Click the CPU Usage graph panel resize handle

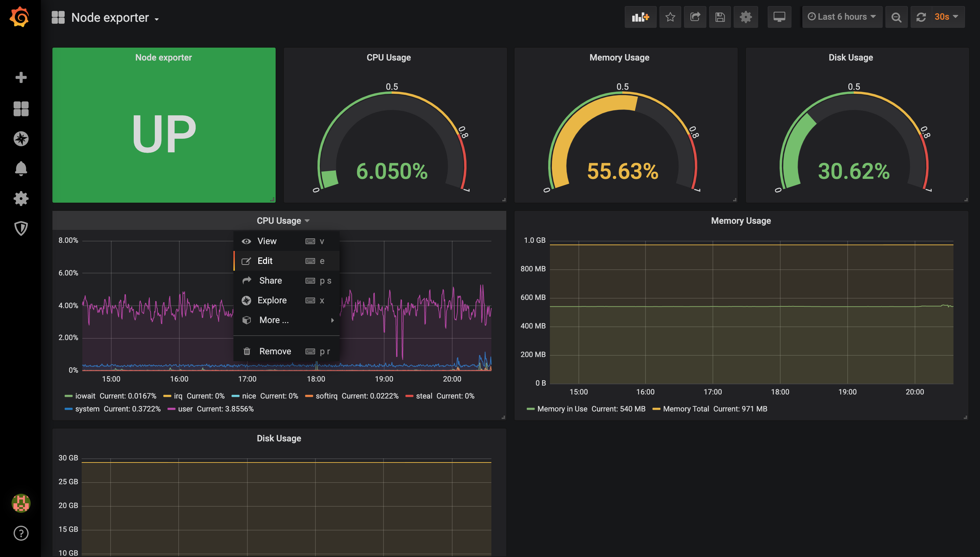tap(503, 417)
